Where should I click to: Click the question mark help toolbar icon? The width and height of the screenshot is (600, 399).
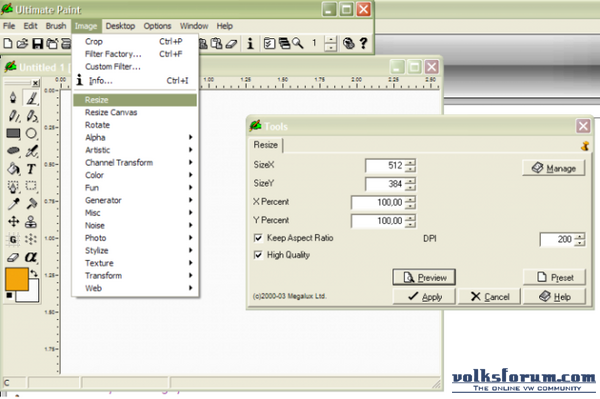pyautogui.click(x=364, y=43)
